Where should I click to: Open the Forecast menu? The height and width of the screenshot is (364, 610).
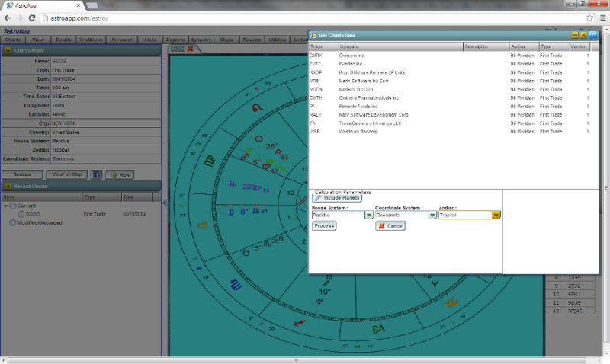point(122,39)
